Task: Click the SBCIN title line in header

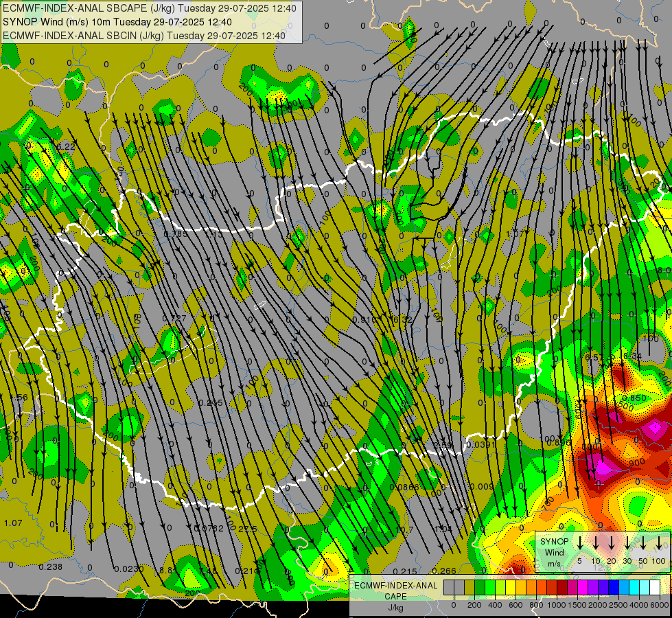Action: (x=144, y=36)
